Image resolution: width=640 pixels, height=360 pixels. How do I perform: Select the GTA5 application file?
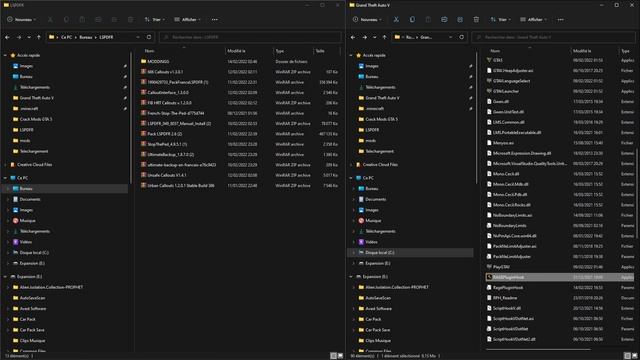(498, 60)
